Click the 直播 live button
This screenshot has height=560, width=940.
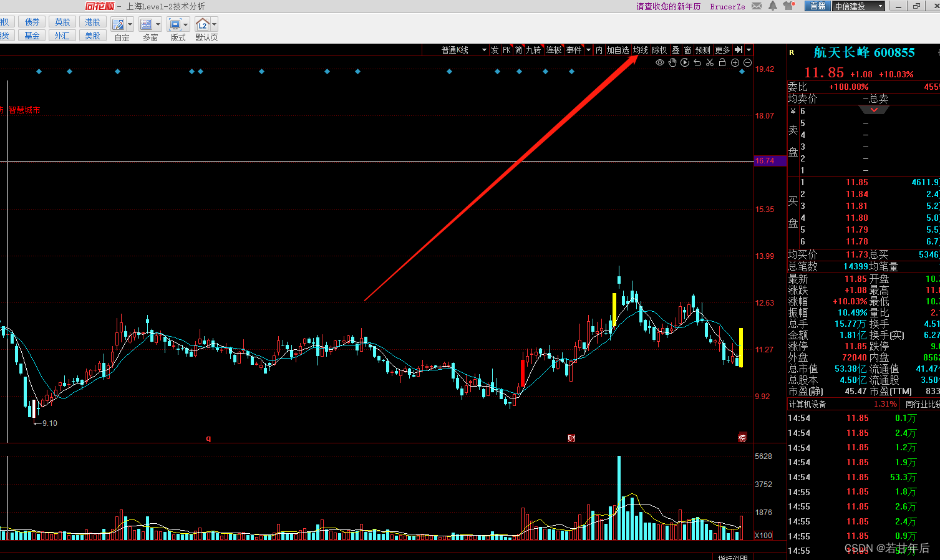point(818,6)
